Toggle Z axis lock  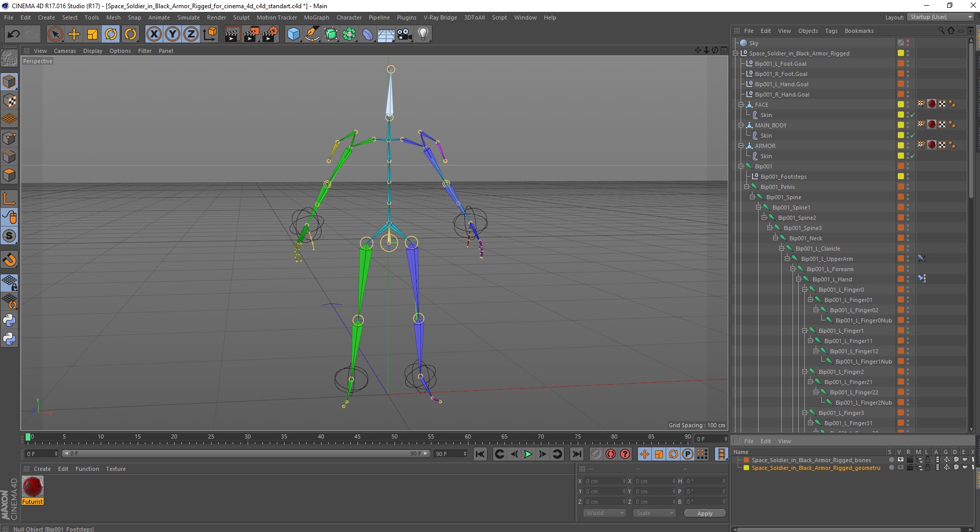click(x=191, y=34)
